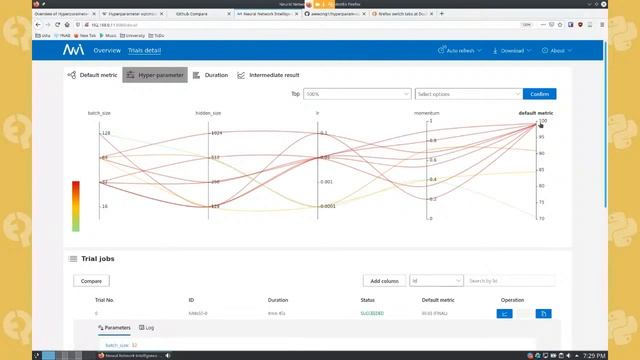Click the Hyper-parameter tab icon

point(131,75)
